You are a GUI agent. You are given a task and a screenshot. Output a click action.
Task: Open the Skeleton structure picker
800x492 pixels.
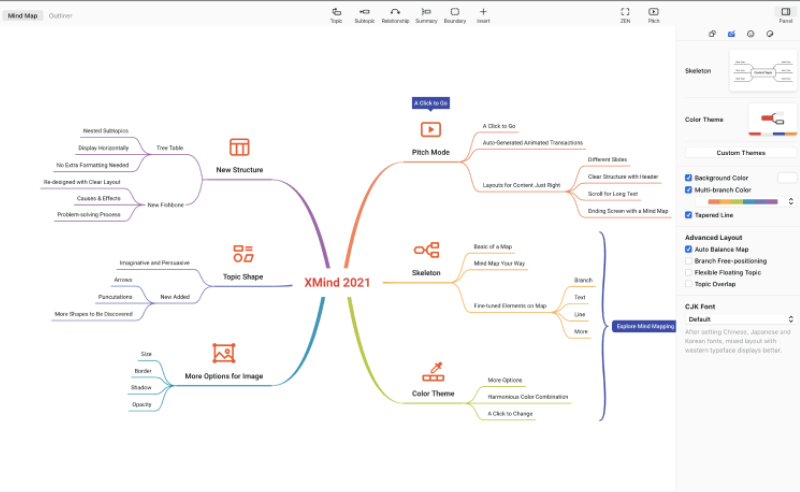(763, 71)
